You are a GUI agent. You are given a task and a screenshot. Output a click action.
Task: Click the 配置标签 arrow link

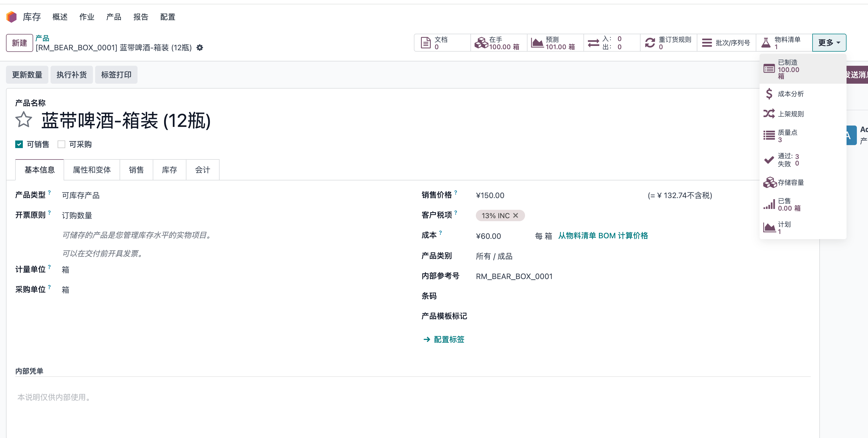tap(444, 339)
